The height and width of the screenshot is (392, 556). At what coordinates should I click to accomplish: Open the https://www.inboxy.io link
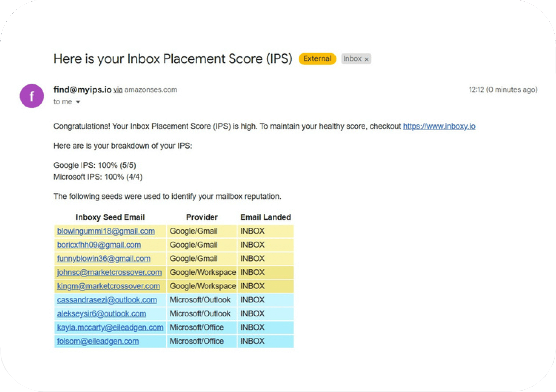tap(439, 126)
